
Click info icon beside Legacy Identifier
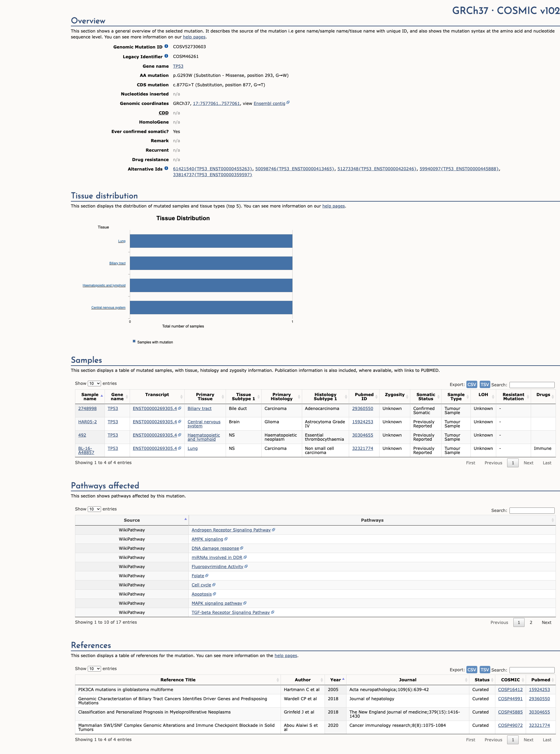tap(166, 56)
